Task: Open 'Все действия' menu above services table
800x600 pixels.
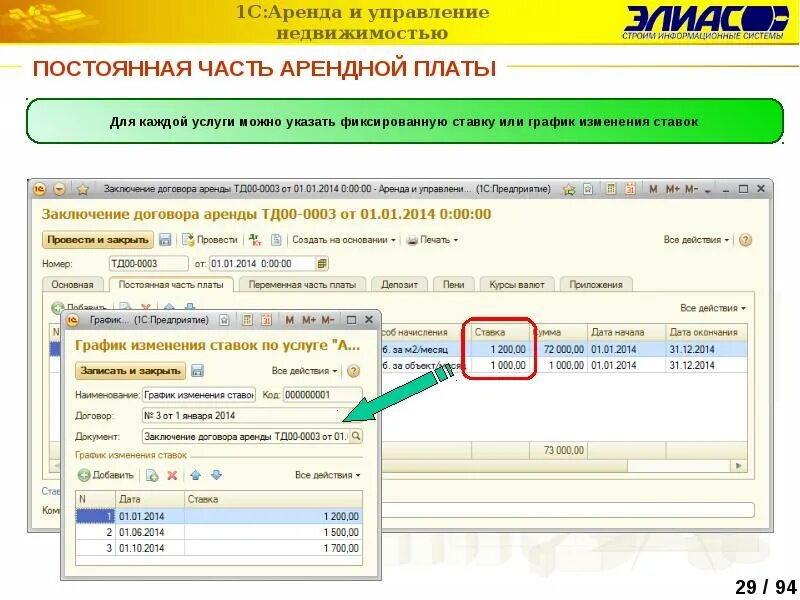Action: click(713, 308)
